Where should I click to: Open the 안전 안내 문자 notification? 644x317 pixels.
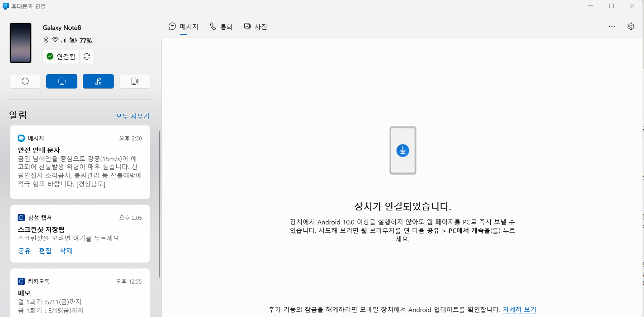[x=80, y=162]
